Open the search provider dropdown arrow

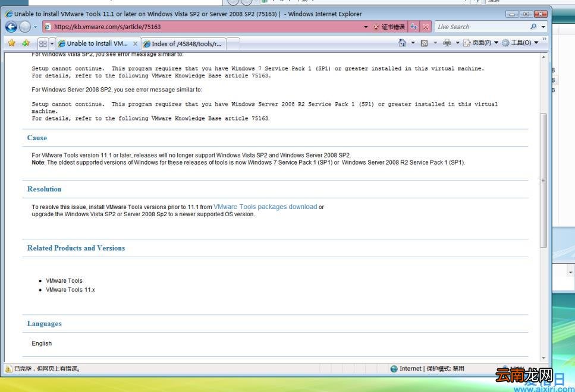pyautogui.click(x=543, y=27)
